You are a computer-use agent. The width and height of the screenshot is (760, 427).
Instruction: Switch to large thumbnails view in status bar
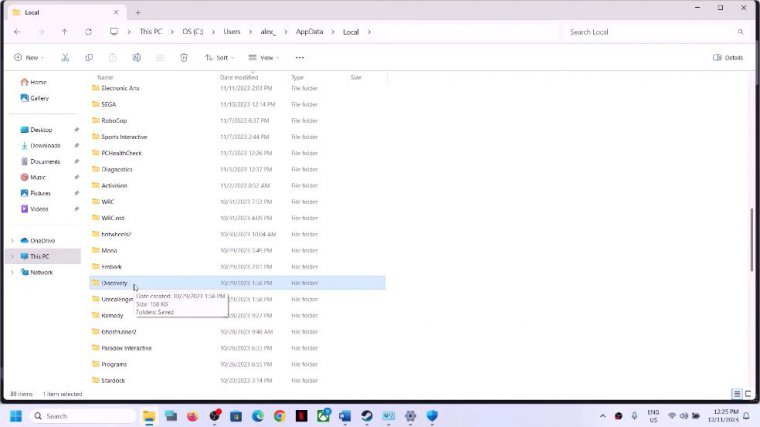(748, 394)
